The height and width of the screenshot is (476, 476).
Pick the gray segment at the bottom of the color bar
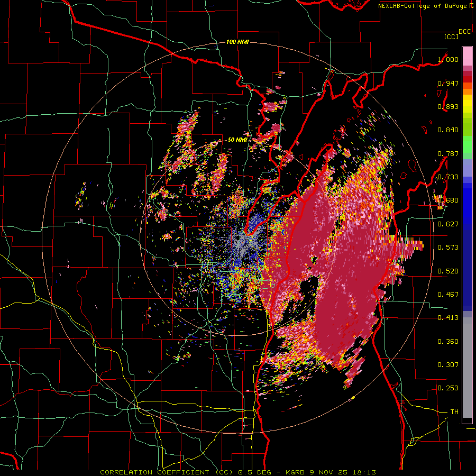[x=467, y=368]
